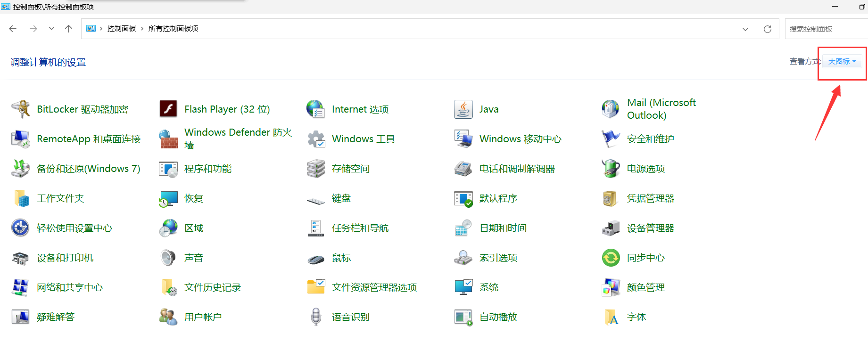Expand the chevron before 控制面板 breadcrumb
The height and width of the screenshot is (358, 868).
click(x=101, y=29)
